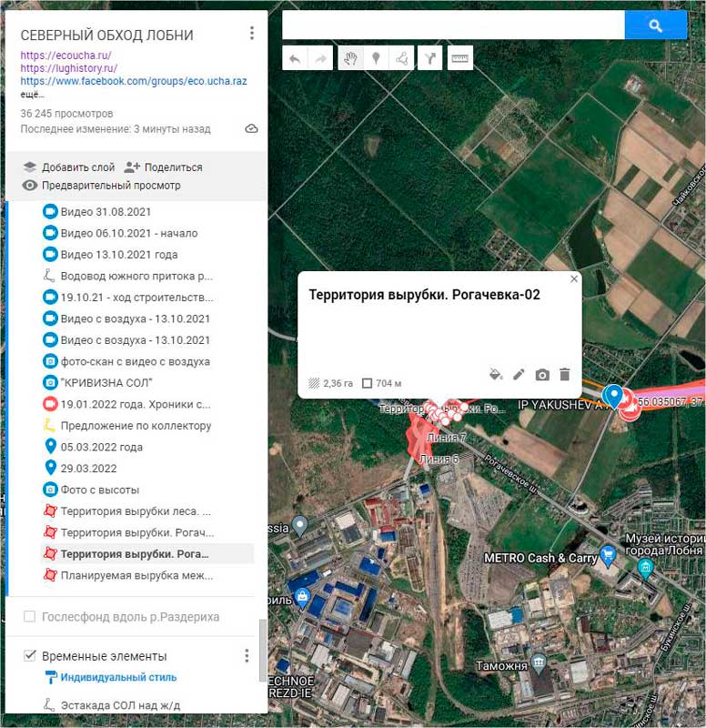Click '704 м' perimeter value in popup
The width and height of the screenshot is (706, 728).
point(388,383)
